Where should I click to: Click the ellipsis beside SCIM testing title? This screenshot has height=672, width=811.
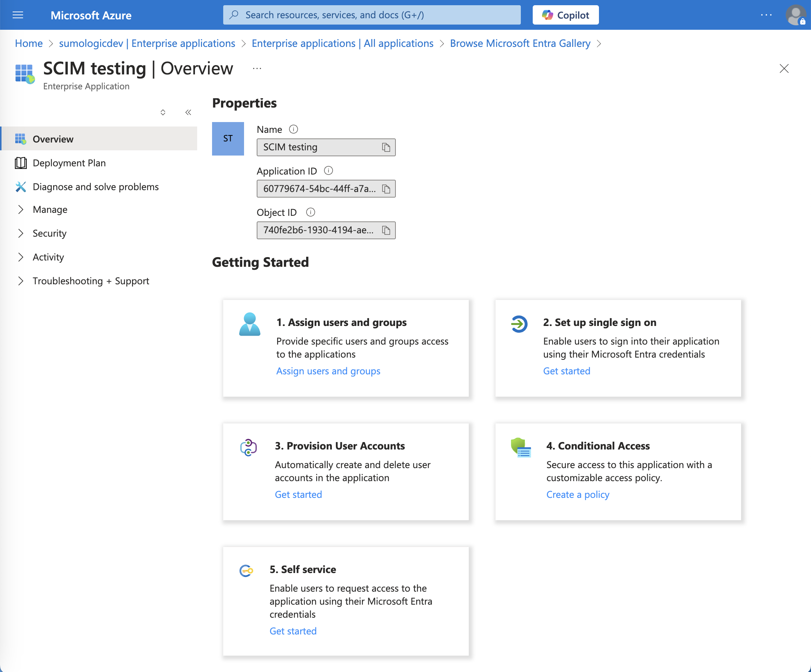[257, 69]
